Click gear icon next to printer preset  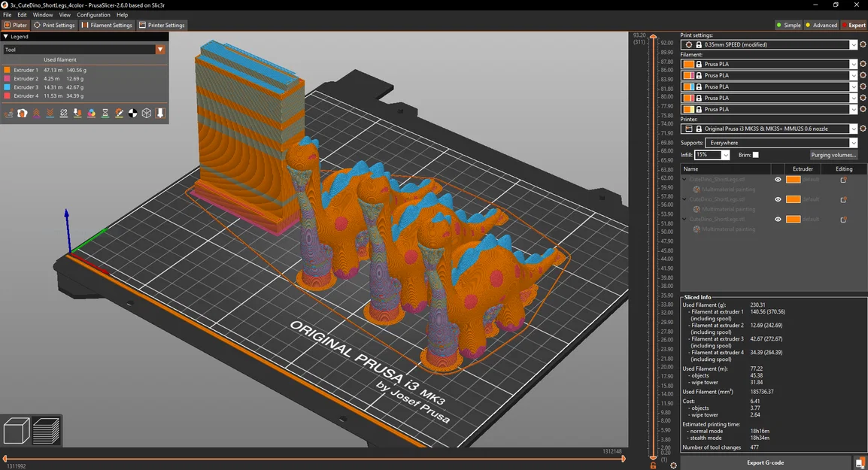[863, 129]
